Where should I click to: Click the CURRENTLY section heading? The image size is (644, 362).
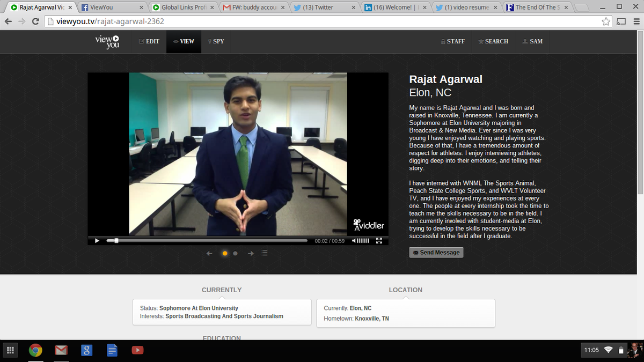(x=222, y=290)
